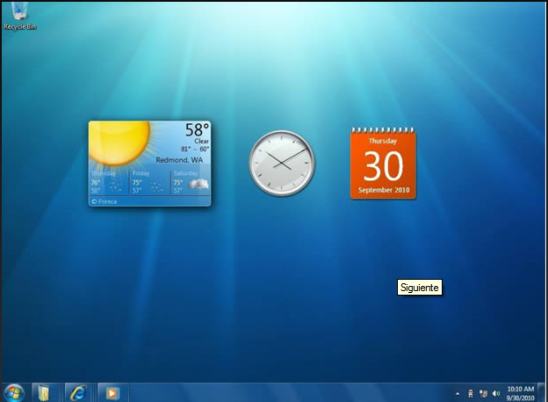Open the Foreca provider link

[104, 202]
